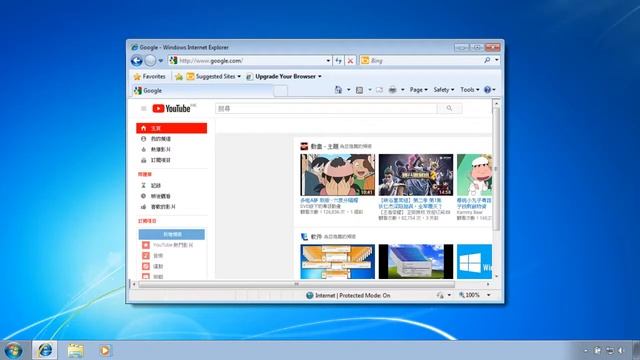This screenshot has width=640, height=360.
Task: Open the Windows logo video thumbnail
Action: (x=474, y=262)
